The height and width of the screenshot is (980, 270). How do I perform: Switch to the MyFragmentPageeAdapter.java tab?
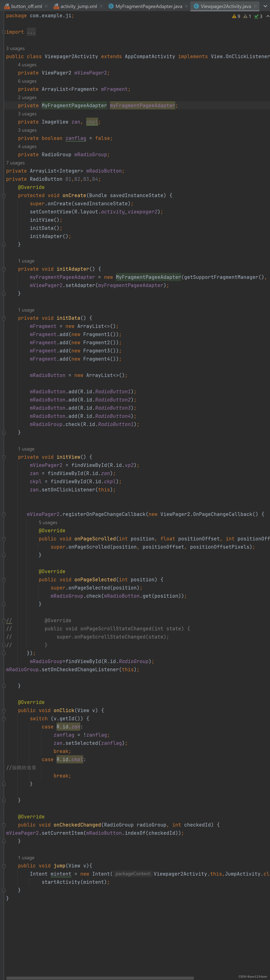(149, 6)
